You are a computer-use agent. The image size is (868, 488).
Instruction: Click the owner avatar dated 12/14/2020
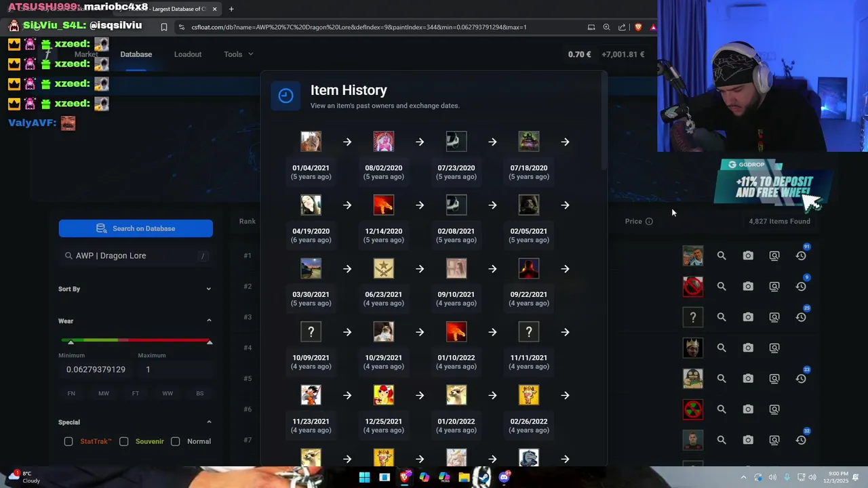[384, 205]
